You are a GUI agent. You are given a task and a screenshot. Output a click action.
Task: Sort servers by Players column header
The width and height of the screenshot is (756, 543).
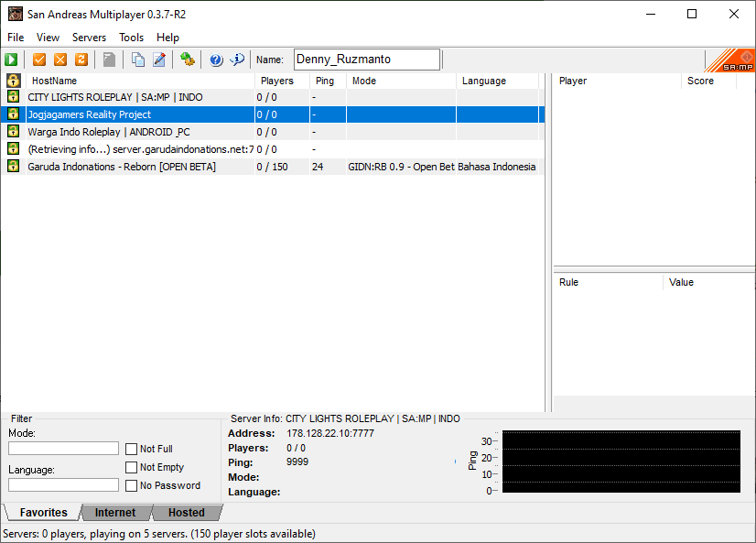(282, 81)
